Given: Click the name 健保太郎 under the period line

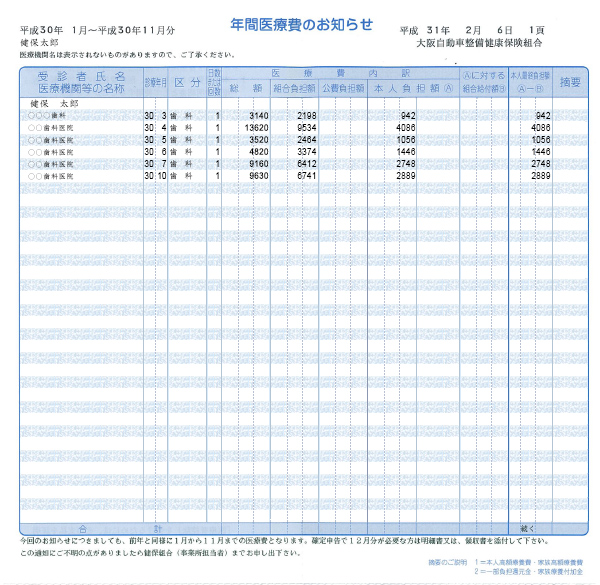Looking at the screenshot, I should tap(39, 42).
